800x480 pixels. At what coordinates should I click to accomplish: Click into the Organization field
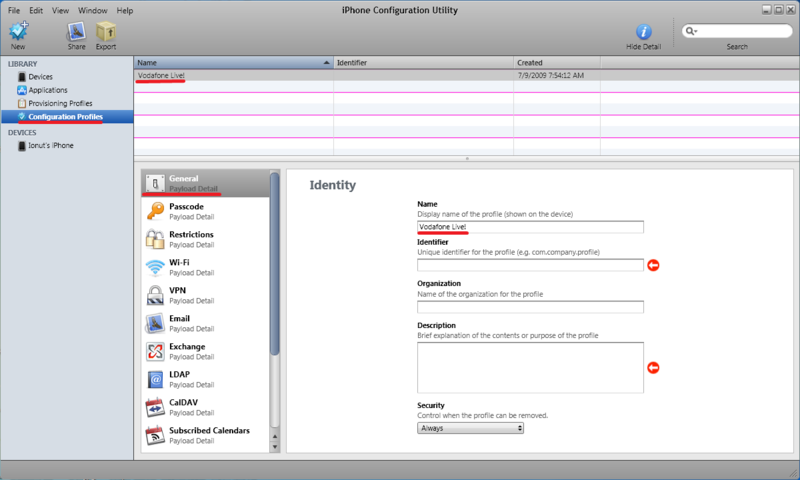(530, 307)
